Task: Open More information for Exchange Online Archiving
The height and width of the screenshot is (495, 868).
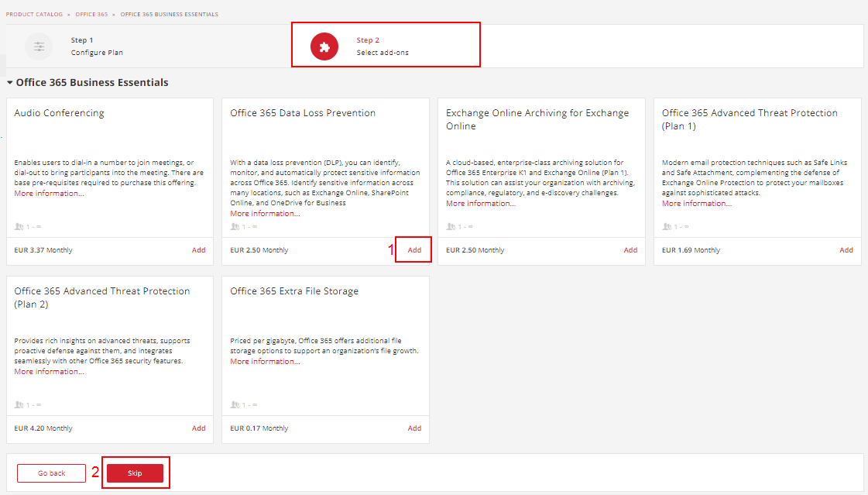Action: pyautogui.click(x=481, y=204)
